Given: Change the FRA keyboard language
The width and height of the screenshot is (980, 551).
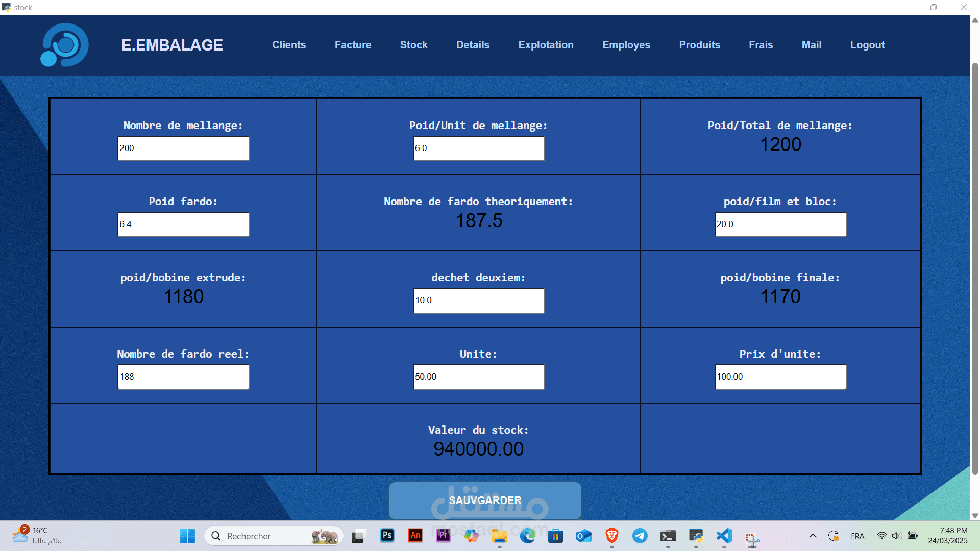Looking at the screenshot, I should [x=857, y=536].
